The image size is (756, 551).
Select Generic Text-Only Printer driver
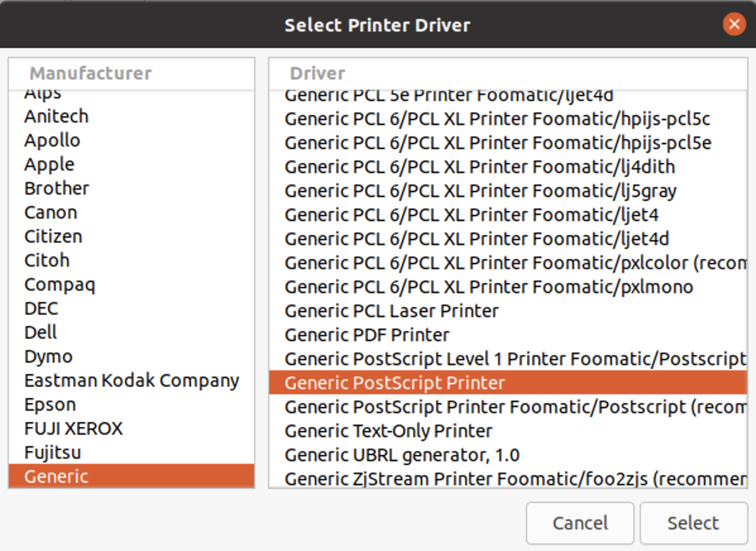pos(388,431)
